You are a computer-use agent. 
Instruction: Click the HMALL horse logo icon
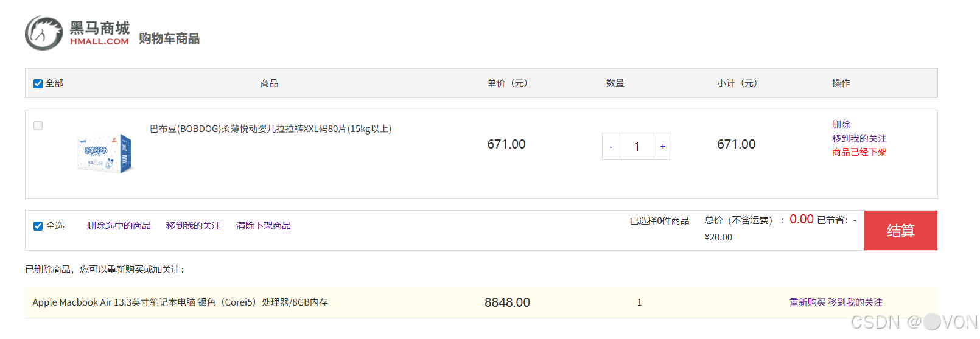point(44,33)
